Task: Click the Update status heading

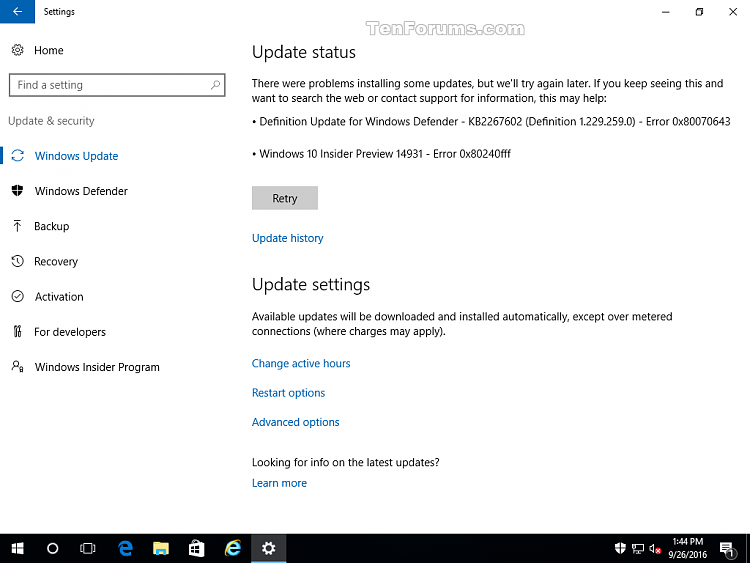Action: pos(304,52)
